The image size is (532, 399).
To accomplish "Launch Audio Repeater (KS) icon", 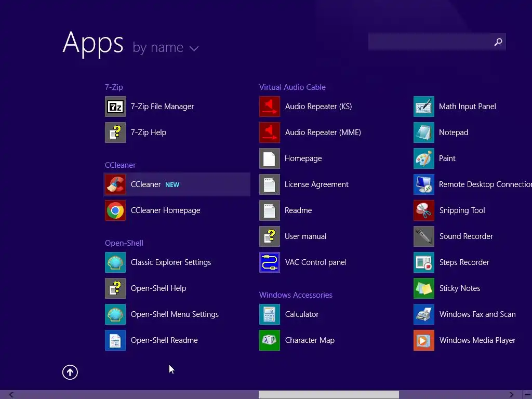I will coord(270,107).
